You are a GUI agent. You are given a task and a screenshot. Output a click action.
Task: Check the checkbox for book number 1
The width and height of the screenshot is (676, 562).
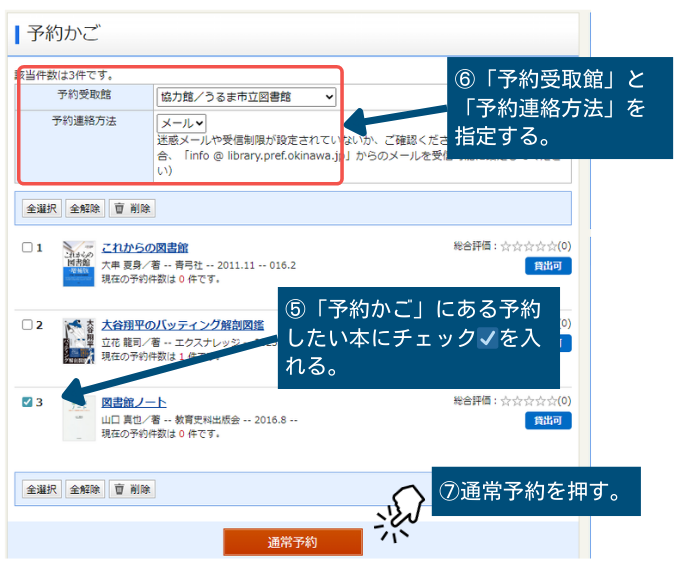point(27,247)
